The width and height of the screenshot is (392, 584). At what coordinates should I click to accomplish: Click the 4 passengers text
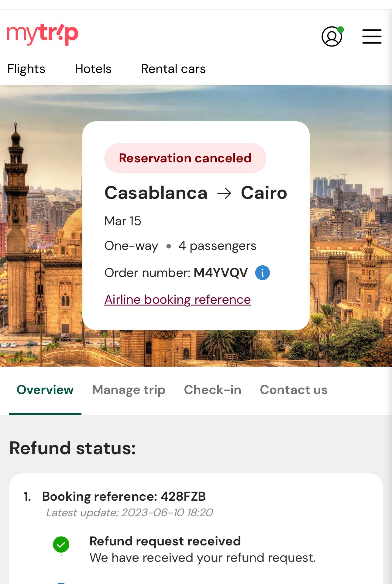[x=217, y=246]
